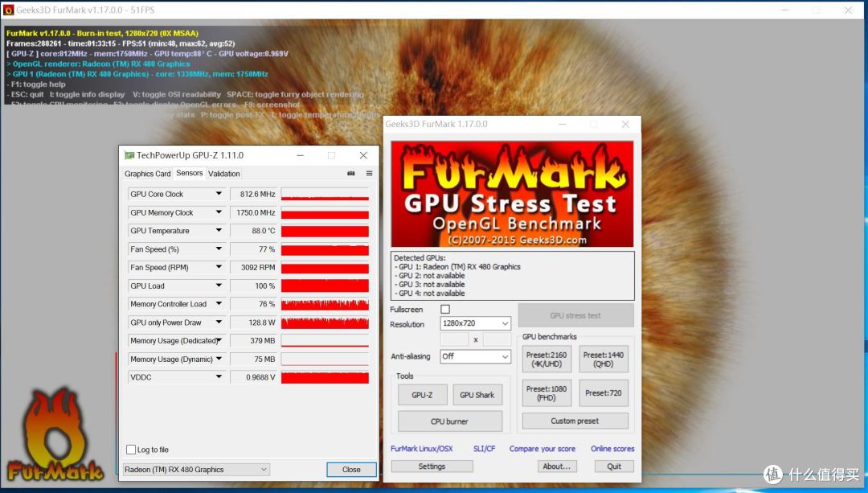Open the GPU Temperature sensor dropdown

click(x=219, y=231)
